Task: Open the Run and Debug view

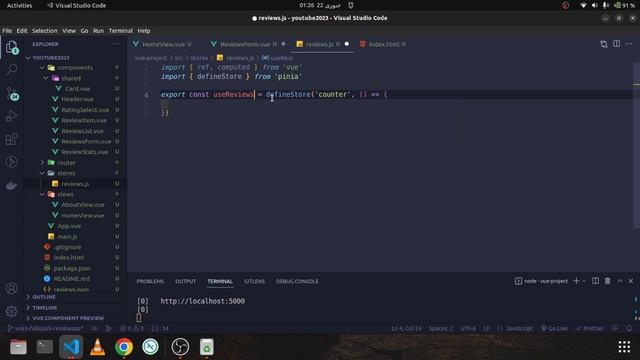Action: tap(12, 116)
